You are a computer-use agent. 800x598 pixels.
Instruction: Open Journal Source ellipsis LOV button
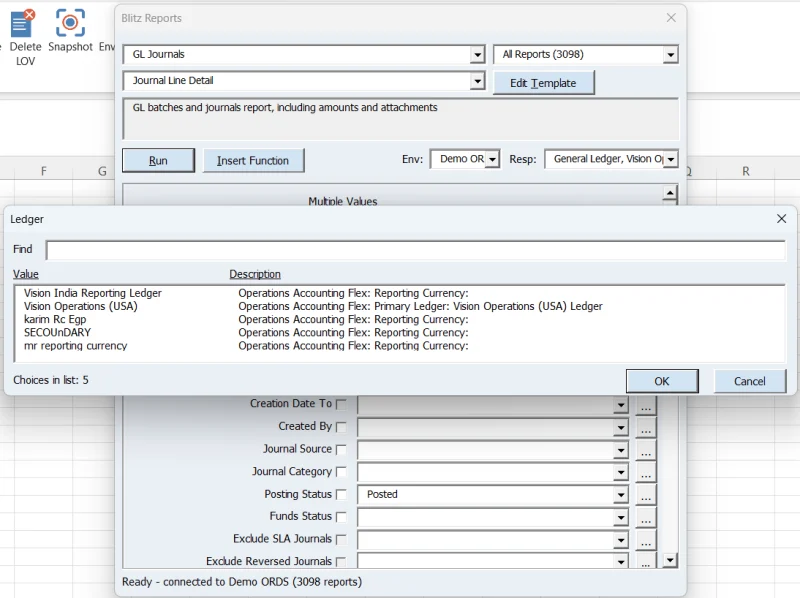click(645, 450)
